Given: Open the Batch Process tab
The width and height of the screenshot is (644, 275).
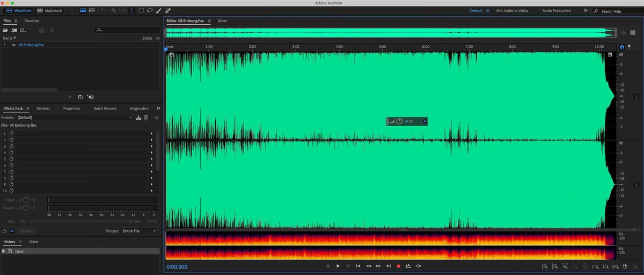Looking at the screenshot, I should (105, 108).
